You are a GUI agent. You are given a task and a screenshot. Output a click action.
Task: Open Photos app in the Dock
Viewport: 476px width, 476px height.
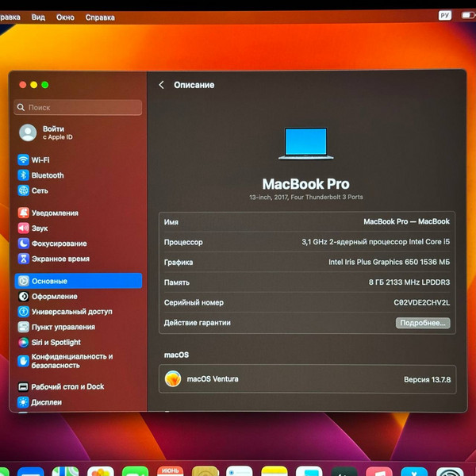pos(101,470)
